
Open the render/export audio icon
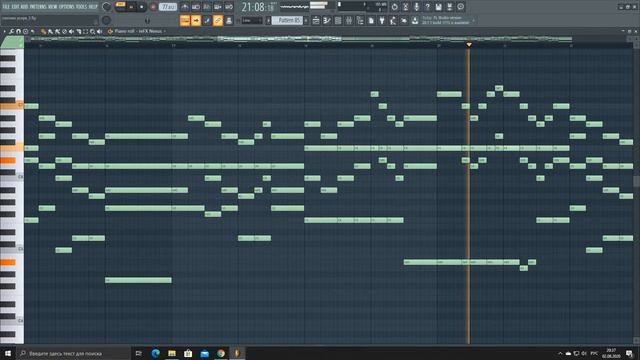pos(449,7)
